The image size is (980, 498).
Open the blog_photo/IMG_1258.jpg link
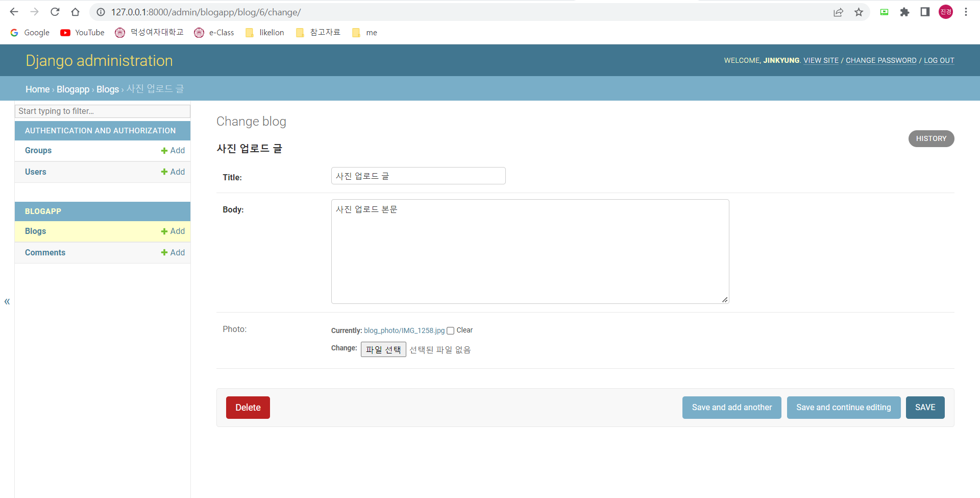click(x=404, y=331)
